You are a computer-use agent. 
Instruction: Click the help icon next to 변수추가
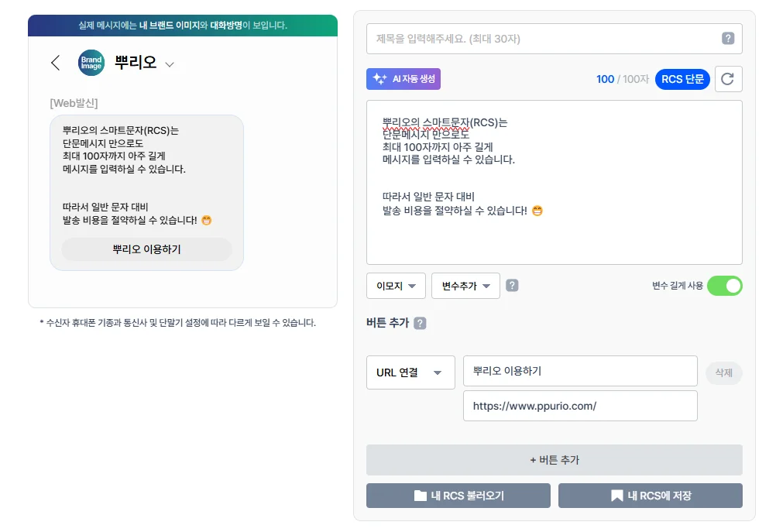[512, 286]
